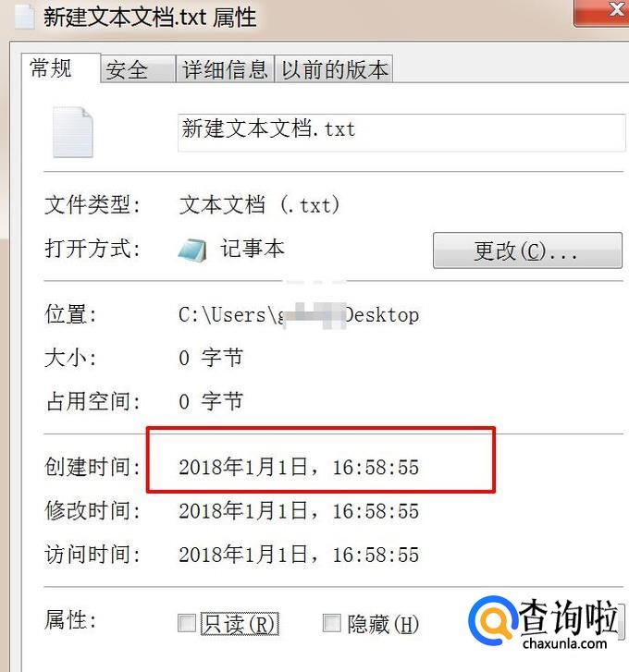
Task: Click the chaxunla.com watermark link
Action: 564,643
